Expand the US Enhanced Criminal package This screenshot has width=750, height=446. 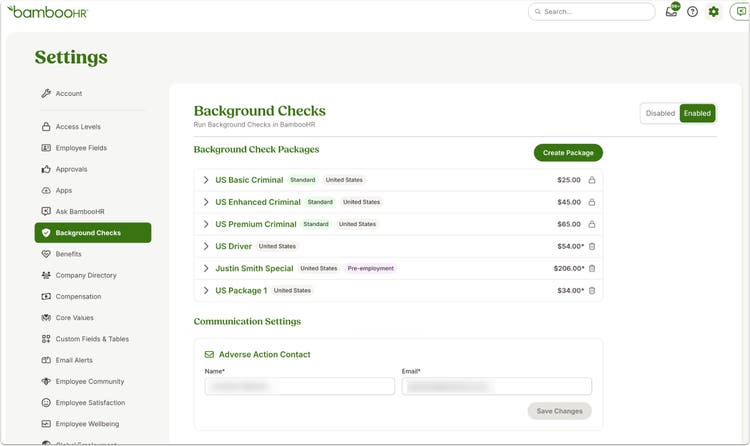[206, 202]
